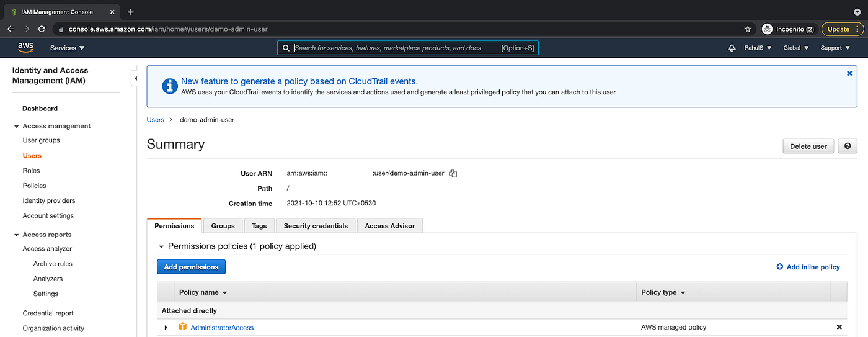Screen dimensions: 868x337
Task: Click the search magnifier icon
Action: pos(286,48)
